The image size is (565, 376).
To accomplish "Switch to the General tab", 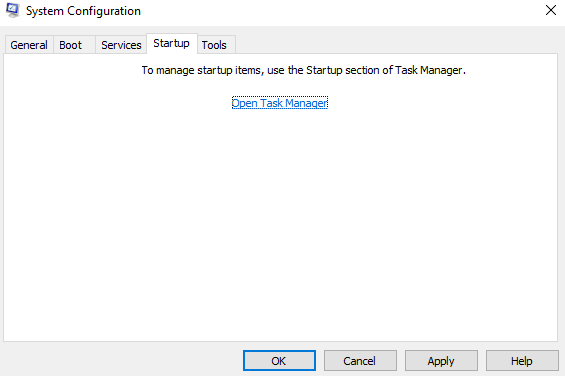I will 29,45.
